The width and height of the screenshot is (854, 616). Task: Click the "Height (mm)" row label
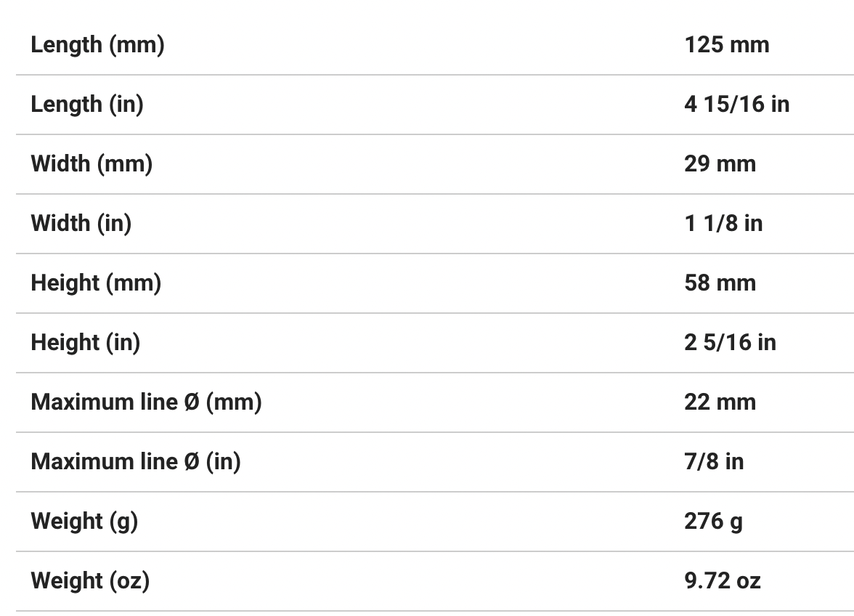tap(96, 283)
